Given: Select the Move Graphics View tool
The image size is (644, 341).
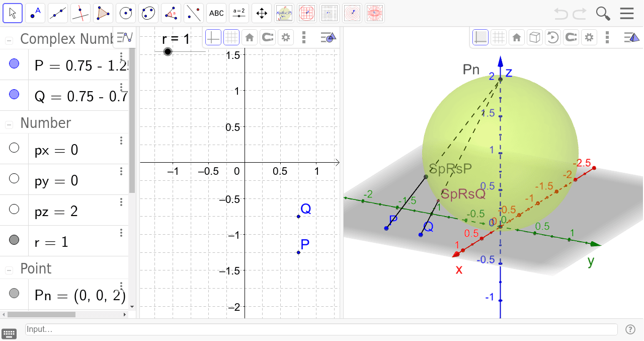Looking at the screenshot, I should [261, 13].
